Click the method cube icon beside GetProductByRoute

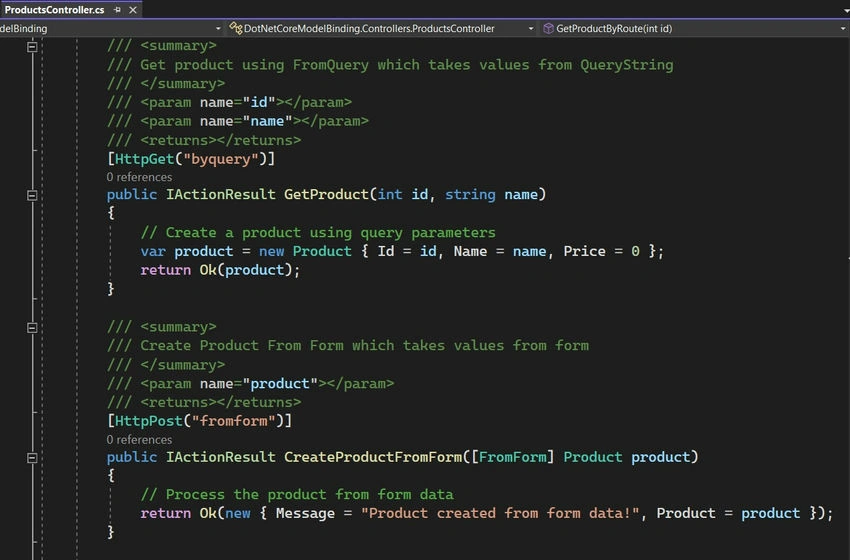549,28
